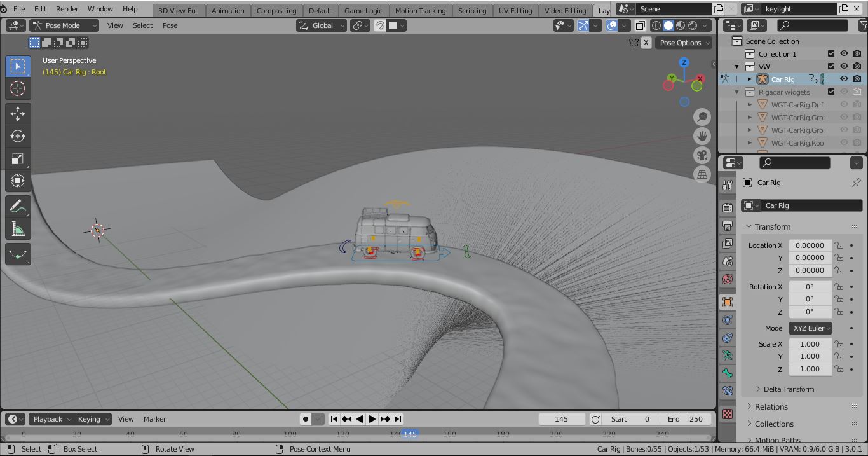Open the Object Data armature properties tab
This screenshot has height=456, width=868.
click(x=728, y=356)
